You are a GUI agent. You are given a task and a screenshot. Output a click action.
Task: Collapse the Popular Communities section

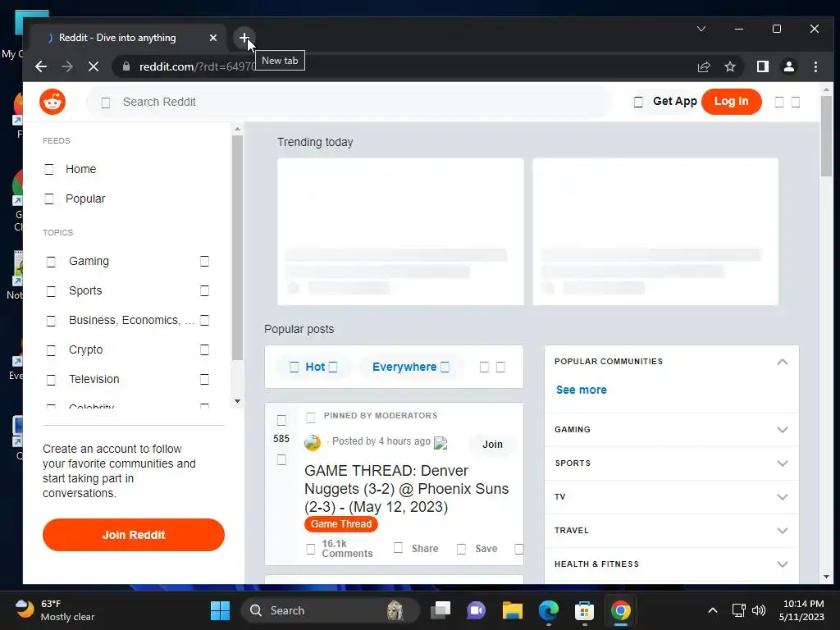pyautogui.click(x=782, y=362)
